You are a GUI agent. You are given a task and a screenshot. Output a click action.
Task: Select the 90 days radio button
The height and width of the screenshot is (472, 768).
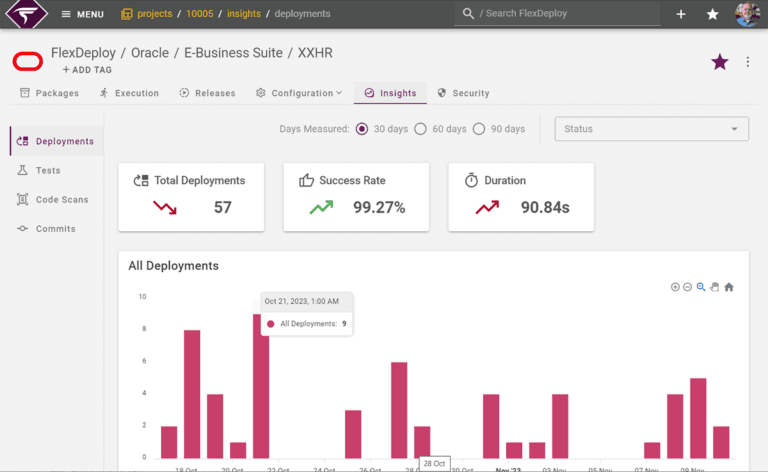479,129
